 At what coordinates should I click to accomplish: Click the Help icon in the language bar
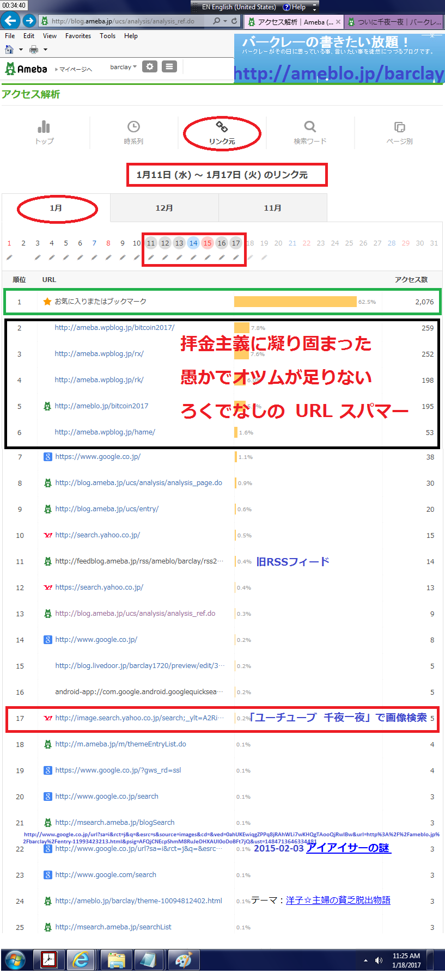pos(286,7)
